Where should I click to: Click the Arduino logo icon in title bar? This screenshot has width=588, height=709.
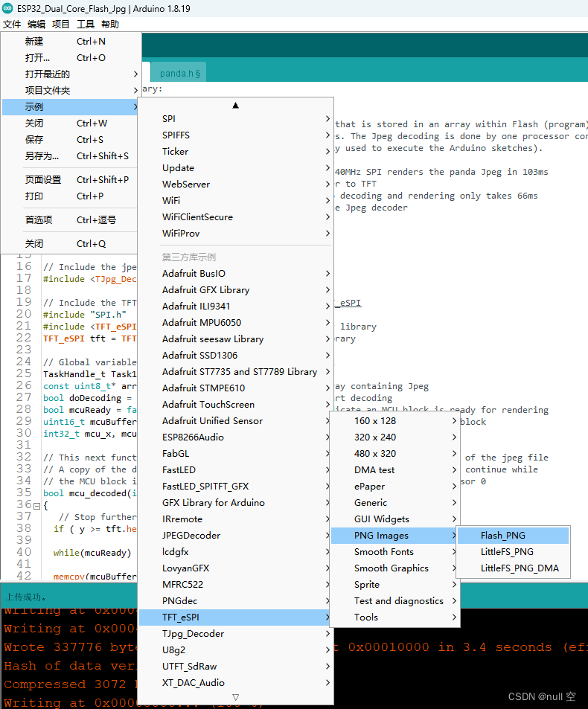point(7,7)
